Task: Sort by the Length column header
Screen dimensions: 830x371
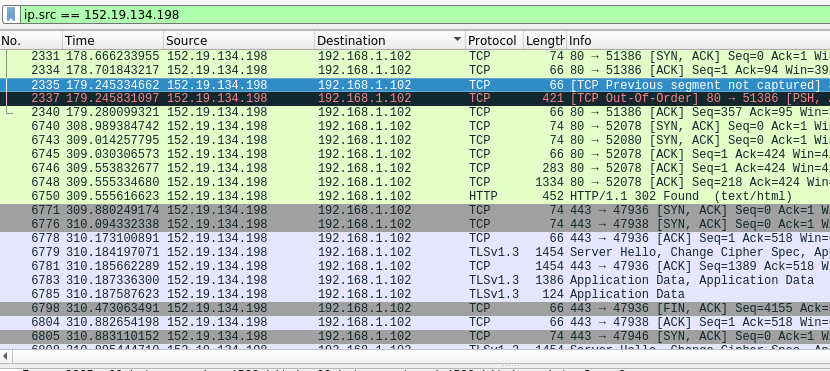Action: click(545, 41)
